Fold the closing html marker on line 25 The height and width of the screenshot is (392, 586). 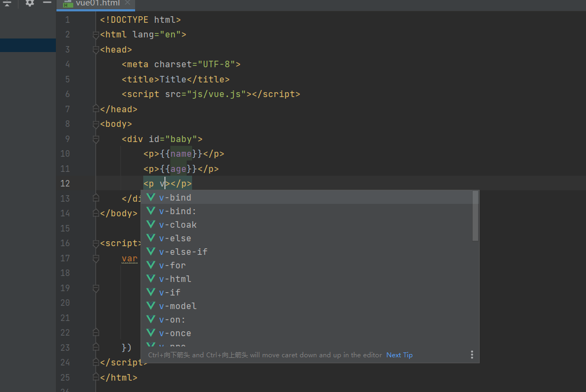(x=95, y=377)
